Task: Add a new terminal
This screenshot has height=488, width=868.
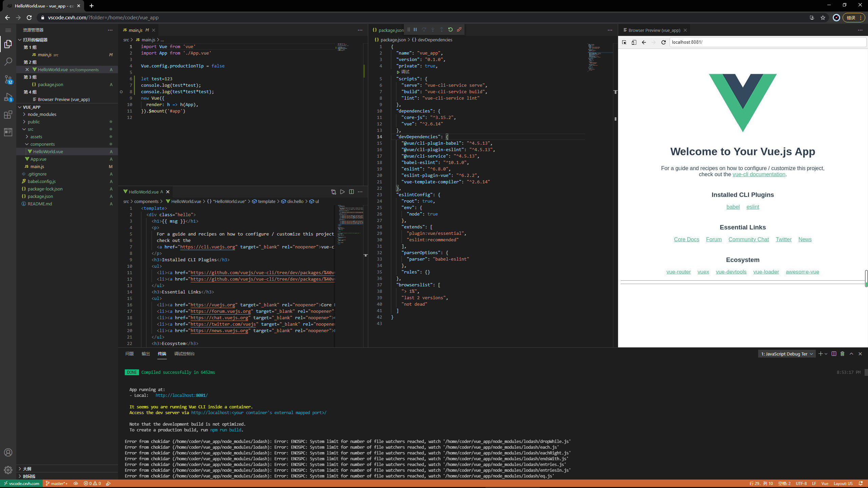Action: click(x=821, y=354)
